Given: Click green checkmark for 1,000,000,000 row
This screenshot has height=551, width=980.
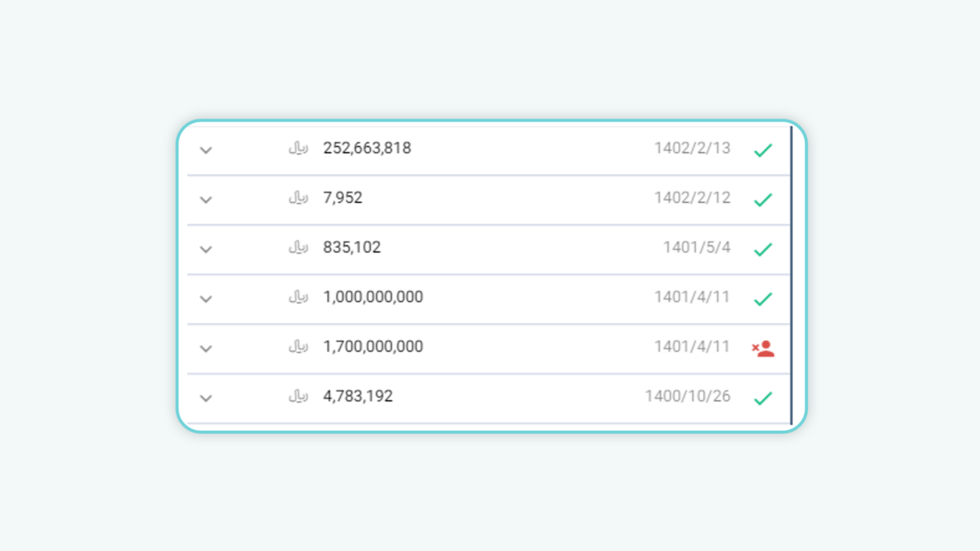Looking at the screenshot, I should 763,299.
